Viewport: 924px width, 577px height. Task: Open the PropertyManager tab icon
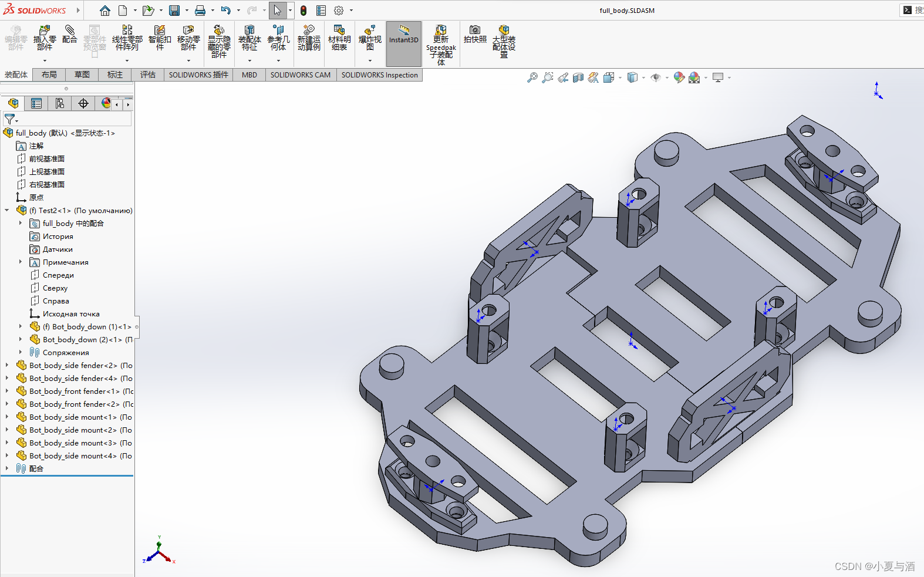[x=36, y=103]
